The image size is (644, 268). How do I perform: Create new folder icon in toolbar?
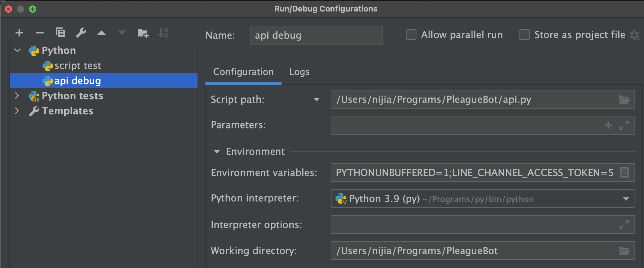[x=143, y=33]
